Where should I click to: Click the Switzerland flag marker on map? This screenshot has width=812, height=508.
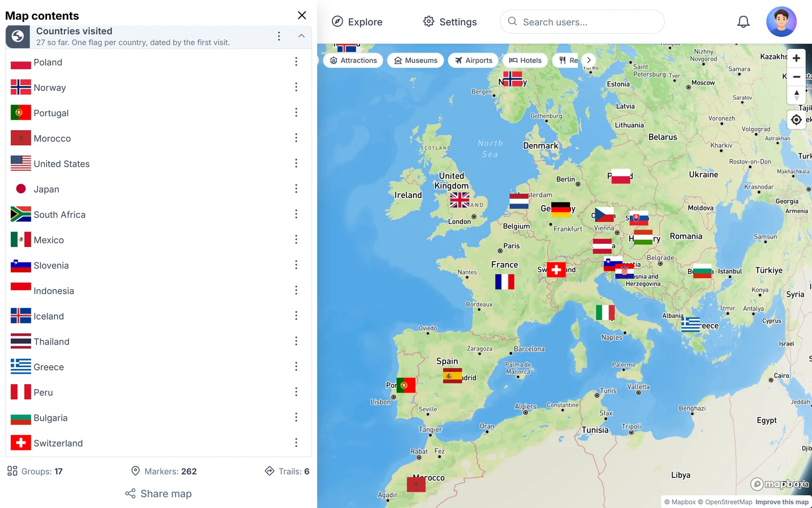point(556,270)
